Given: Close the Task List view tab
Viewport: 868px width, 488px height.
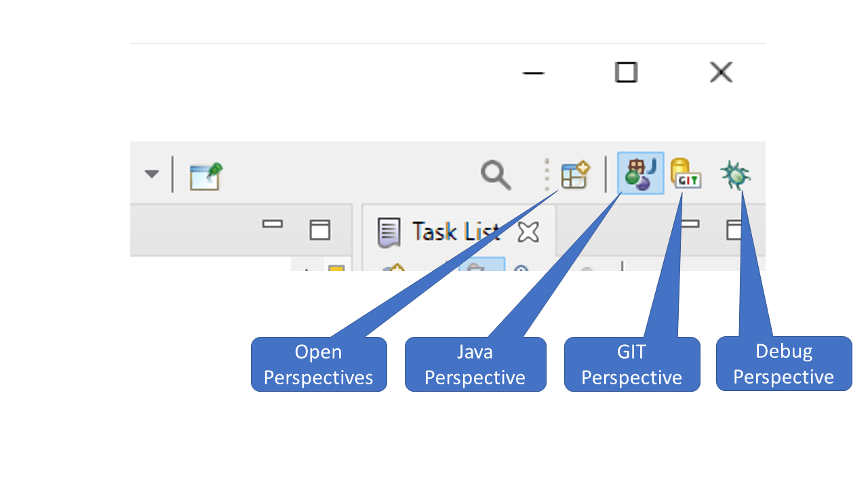Looking at the screenshot, I should (x=528, y=232).
